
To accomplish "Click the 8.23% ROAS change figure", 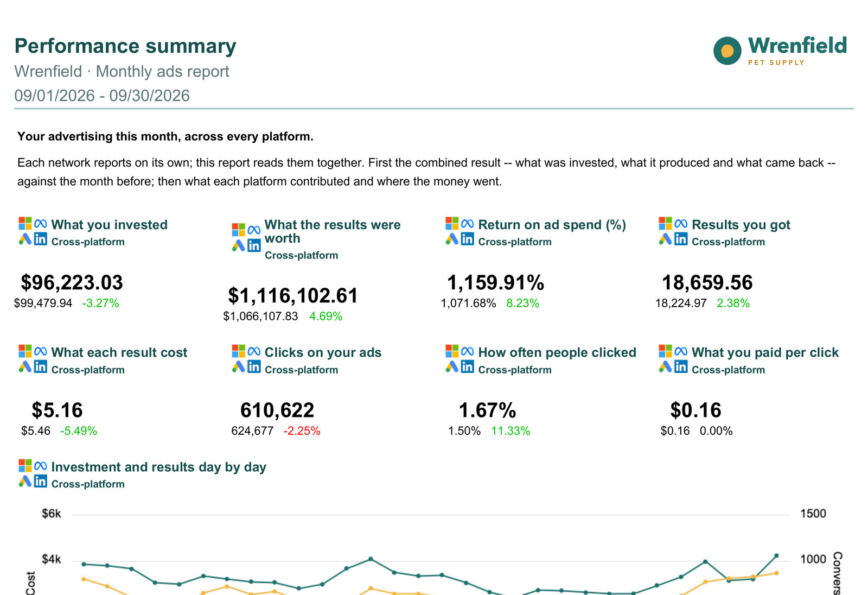I will pyautogui.click(x=522, y=303).
